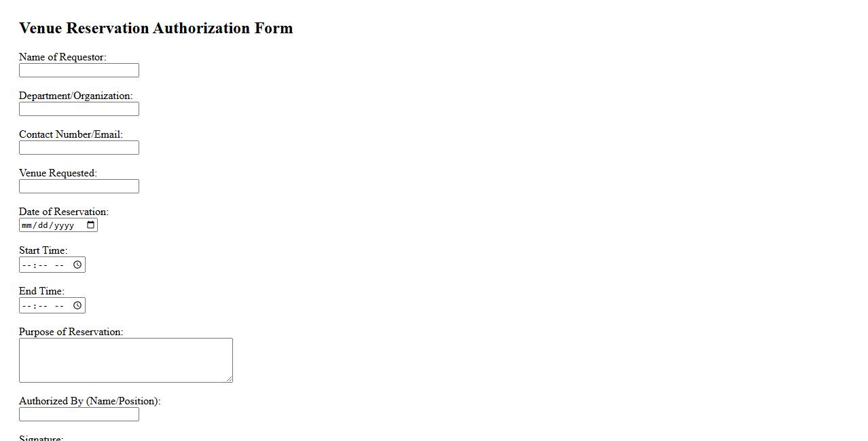This screenshot has width=868, height=441.
Task: Click the Purpose textarea resize handle
Action: tap(230, 379)
